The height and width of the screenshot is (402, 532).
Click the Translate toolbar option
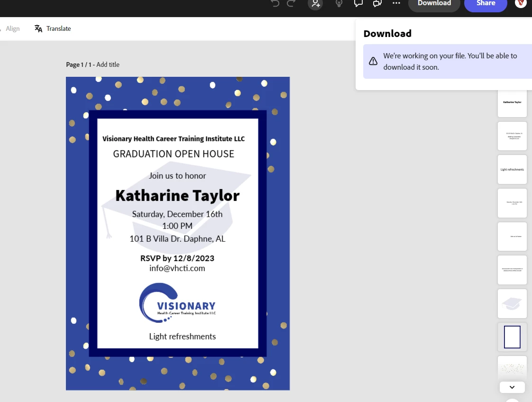click(53, 28)
